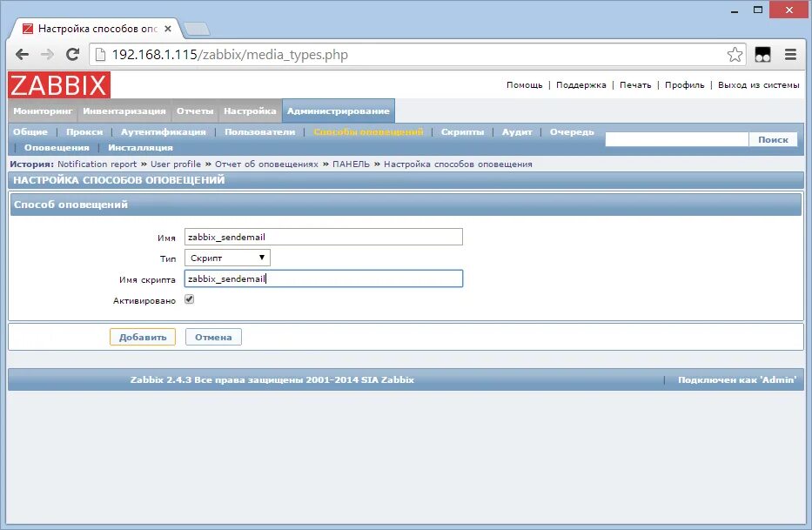Click the browser back arrow

22,55
